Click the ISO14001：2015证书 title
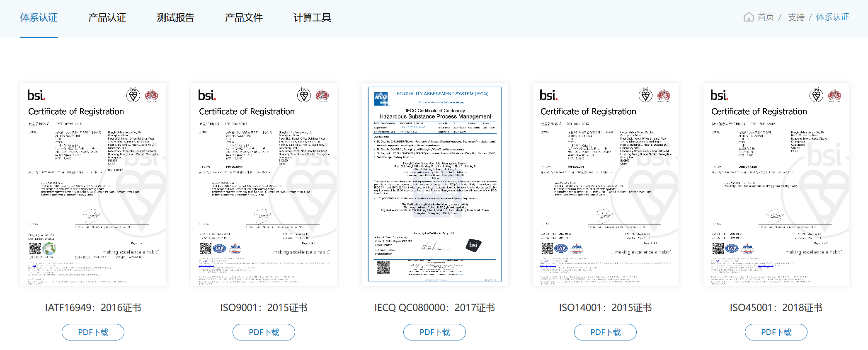The width and height of the screenshot is (868, 350). pos(606,308)
